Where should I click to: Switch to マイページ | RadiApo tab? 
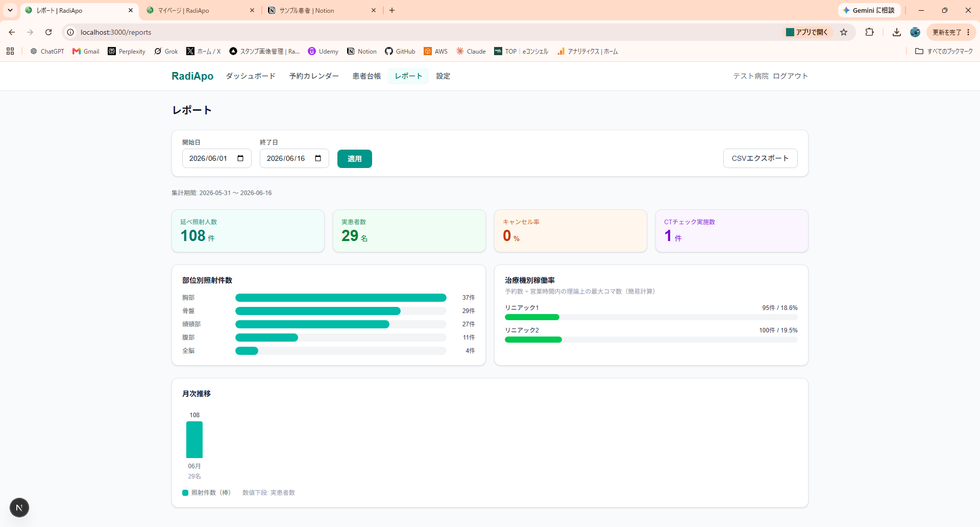pos(200,10)
